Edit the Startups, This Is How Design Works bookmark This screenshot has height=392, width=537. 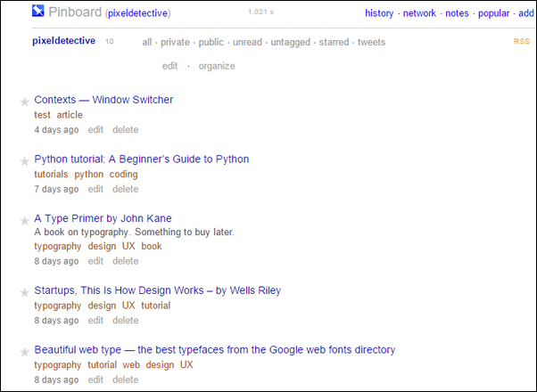95,320
